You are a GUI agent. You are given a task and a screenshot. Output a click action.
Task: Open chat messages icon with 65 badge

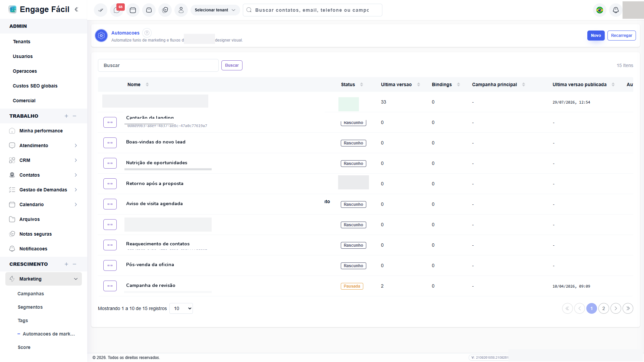point(117,10)
